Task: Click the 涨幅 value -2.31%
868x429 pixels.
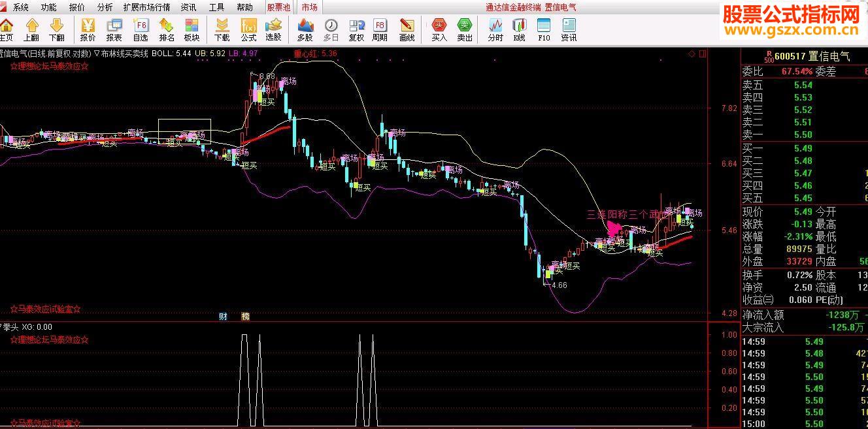Action: point(797,236)
